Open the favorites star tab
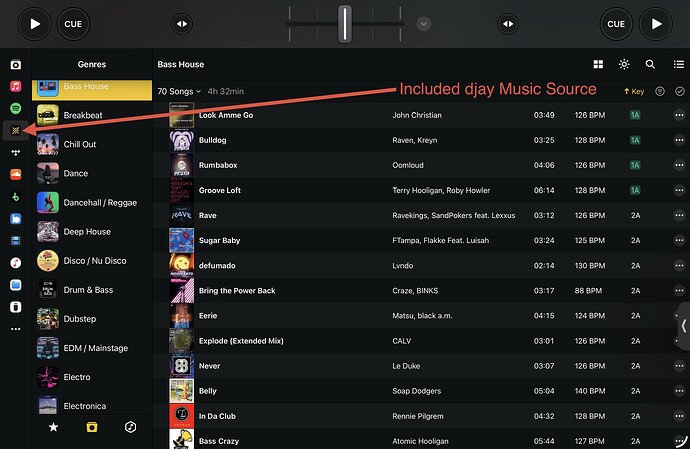 (53, 427)
